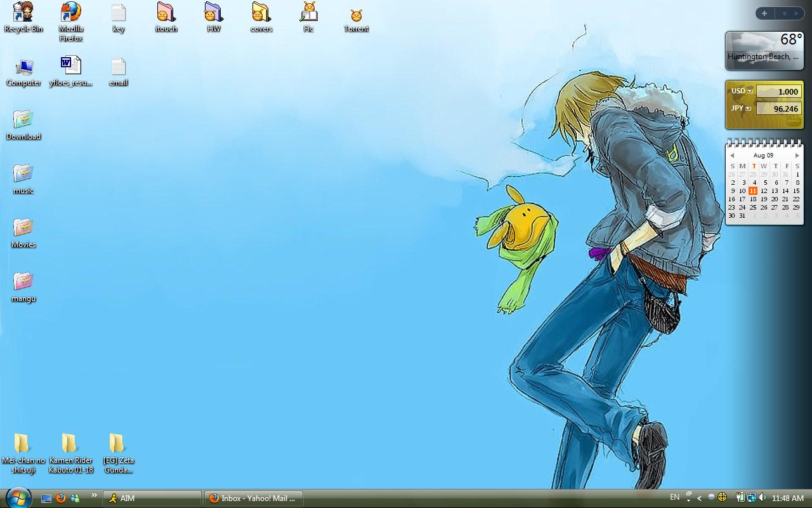
Task: Select the music folder icon
Action: pyautogui.click(x=23, y=179)
